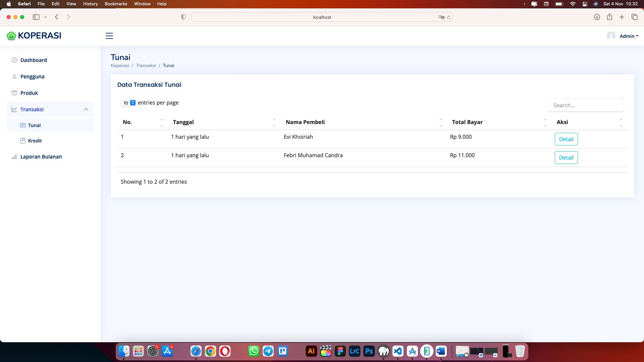Open Laporan Bulanan report
This screenshot has height=362, width=644.
41,157
